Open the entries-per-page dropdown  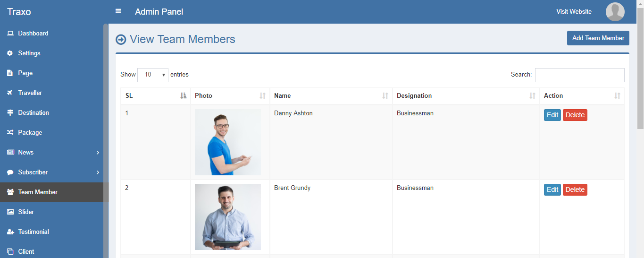152,75
